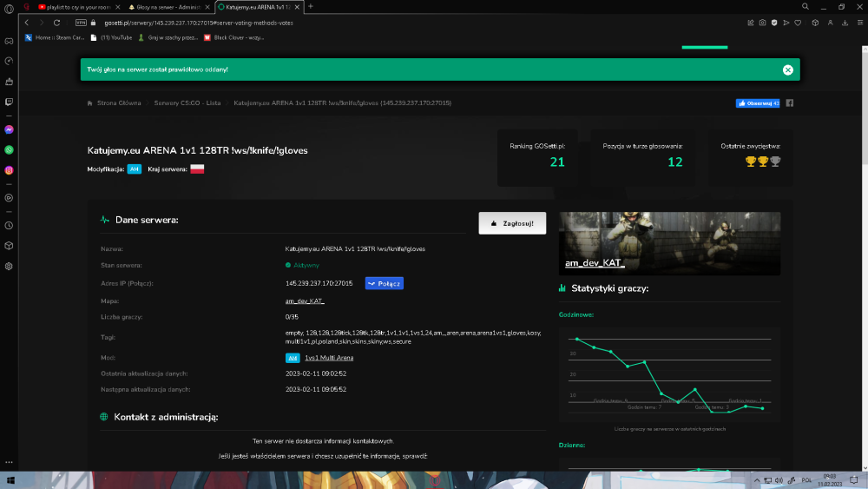This screenshot has width=868, height=489.
Task: Reload the current page
Action: click(56, 23)
